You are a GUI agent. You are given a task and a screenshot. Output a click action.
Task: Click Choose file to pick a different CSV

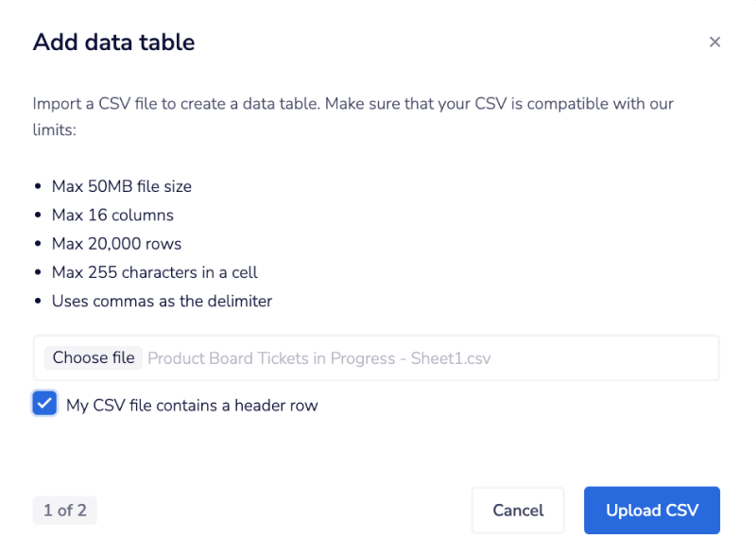point(93,357)
